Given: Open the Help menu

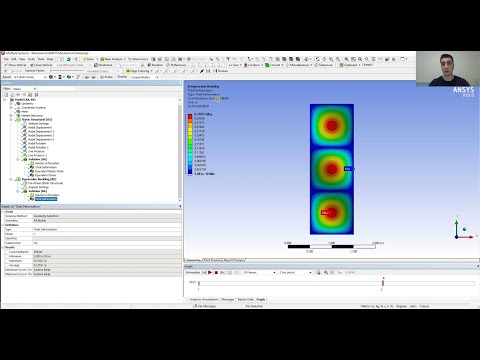Looking at the screenshot, I should coord(50,59).
